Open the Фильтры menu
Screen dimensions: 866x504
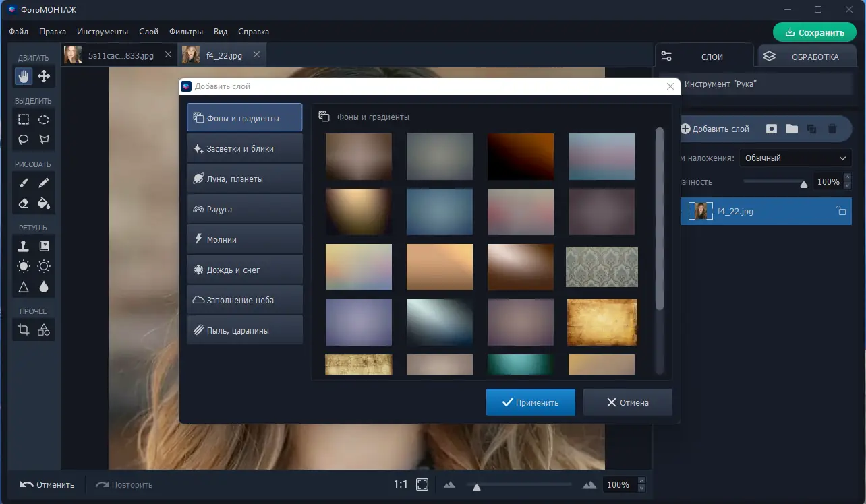click(186, 32)
